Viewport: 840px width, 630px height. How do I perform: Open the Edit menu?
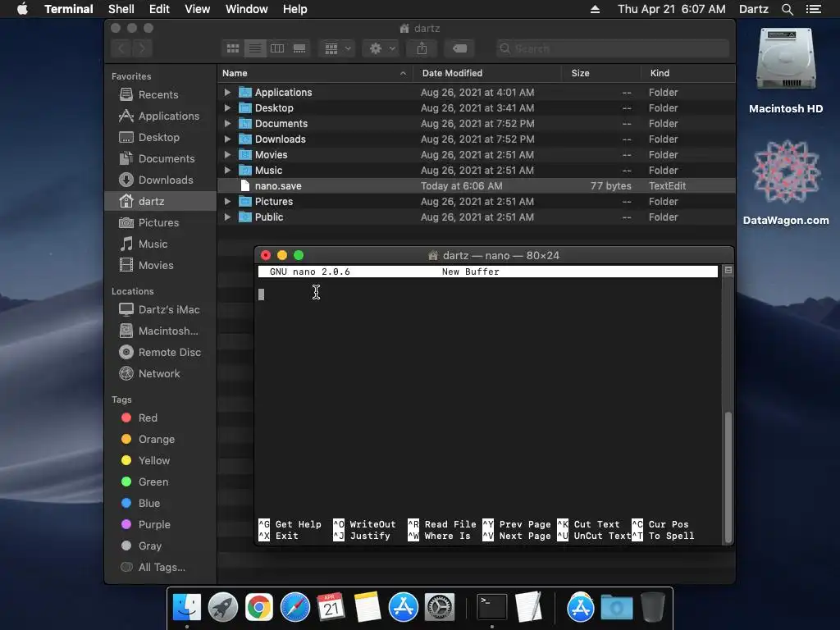[159, 9]
